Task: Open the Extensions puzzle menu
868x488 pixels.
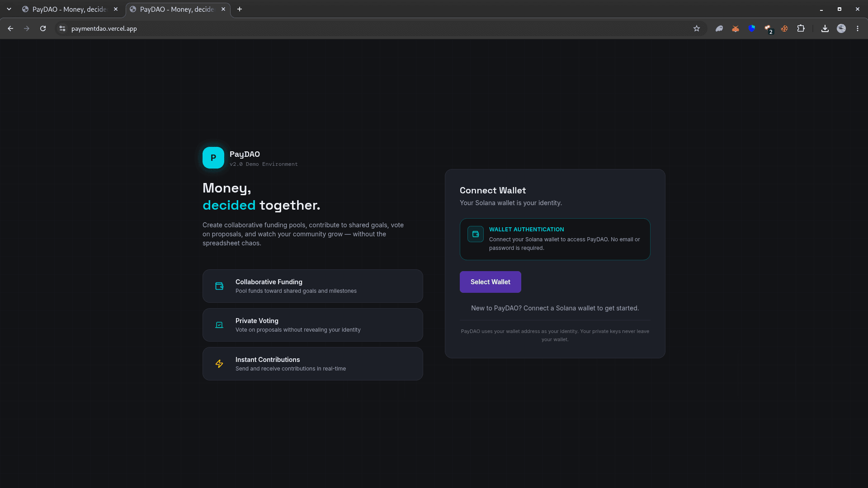Action: point(801,28)
